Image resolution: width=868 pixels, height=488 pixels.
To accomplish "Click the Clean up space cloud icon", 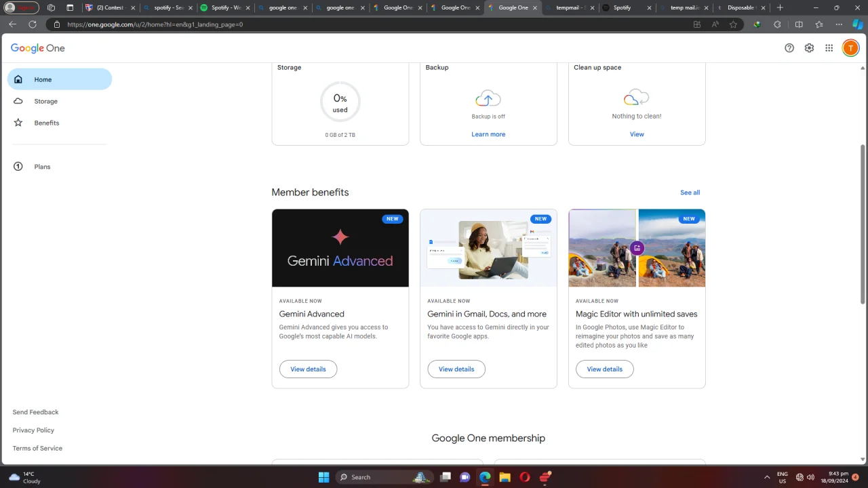I will click(636, 98).
